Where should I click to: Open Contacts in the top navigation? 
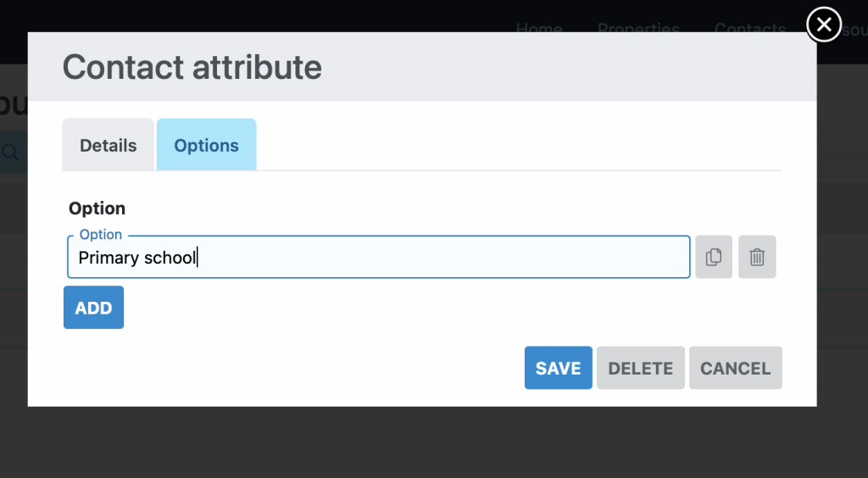750,28
